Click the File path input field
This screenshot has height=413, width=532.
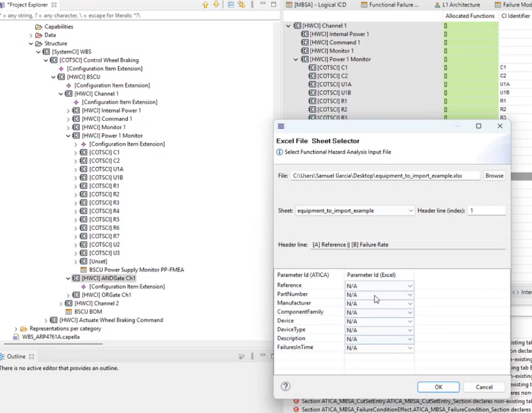pos(385,176)
